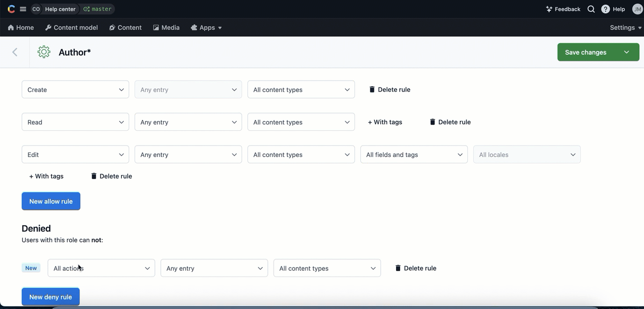Click + With tags in Read rule
The width and height of the screenshot is (644, 309).
coord(385,122)
